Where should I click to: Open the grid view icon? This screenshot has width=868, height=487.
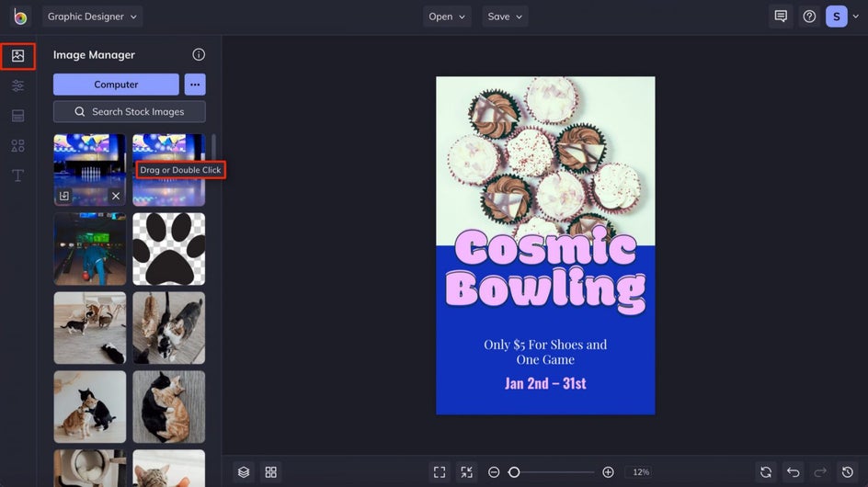270,472
